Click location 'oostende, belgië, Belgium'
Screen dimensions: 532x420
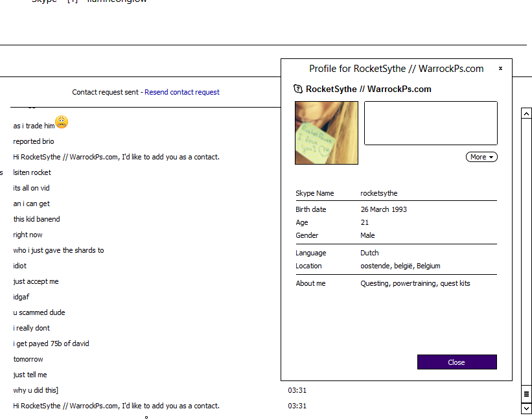(400, 266)
